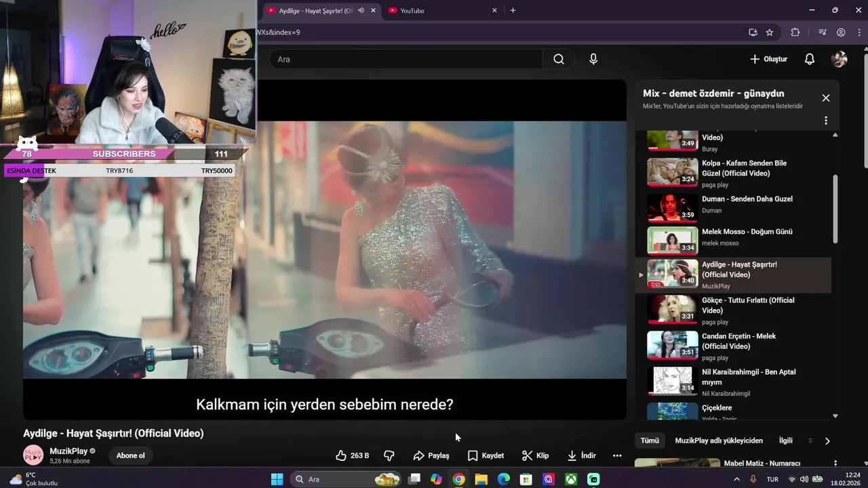Click the YouTube search magnifier button
This screenshot has height=488, width=868.
[559, 59]
